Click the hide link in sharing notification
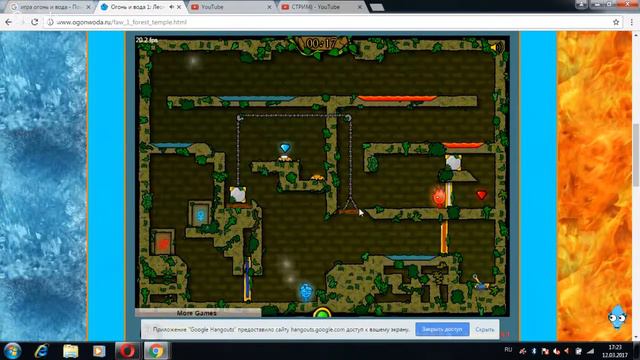The image size is (640, 360). 484,329
